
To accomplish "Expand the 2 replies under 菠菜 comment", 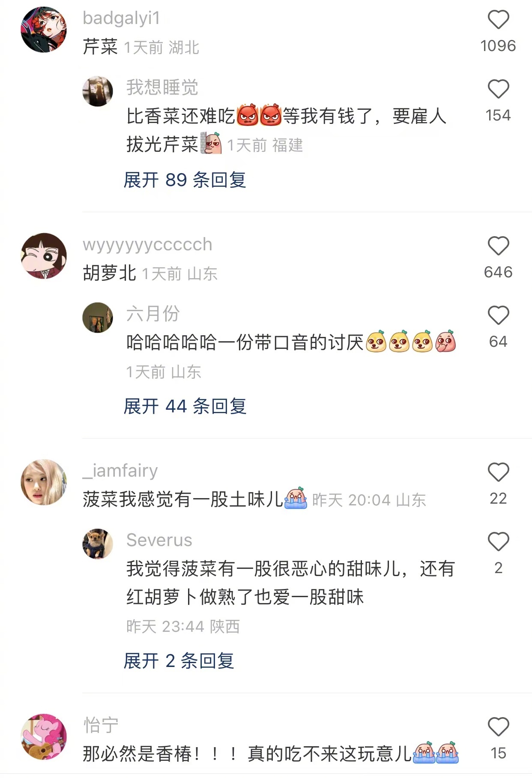I will (x=179, y=661).
